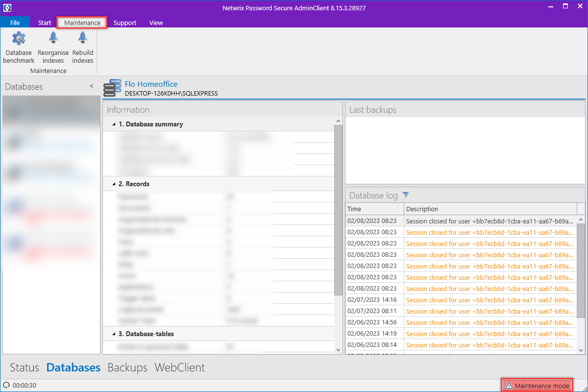This screenshot has height=392, width=588.
Task: Select log entry dated 02/06/2023 08:14
Action: pyautogui.click(x=461, y=345)
